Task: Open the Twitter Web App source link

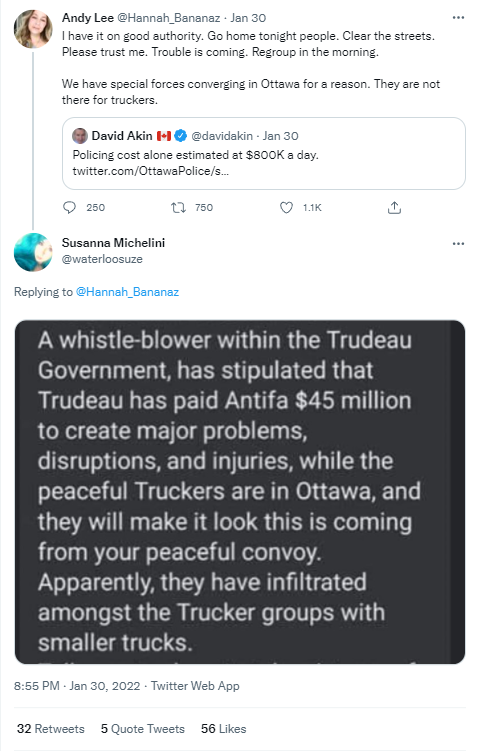Action: pos(195,686)
